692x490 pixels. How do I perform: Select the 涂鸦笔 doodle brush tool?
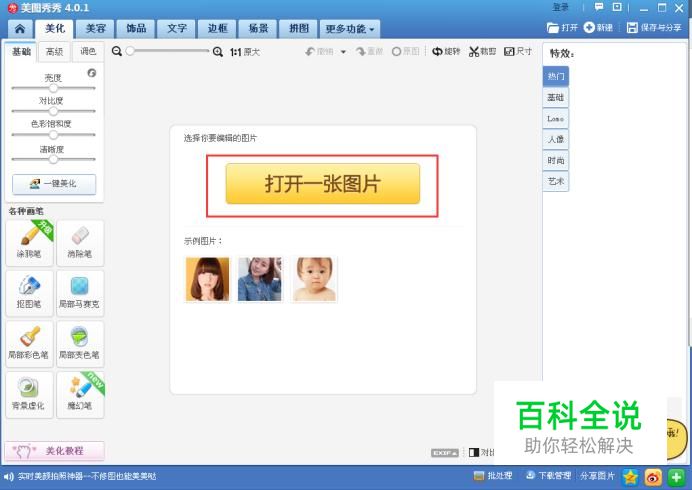click(x=29, y=243)
